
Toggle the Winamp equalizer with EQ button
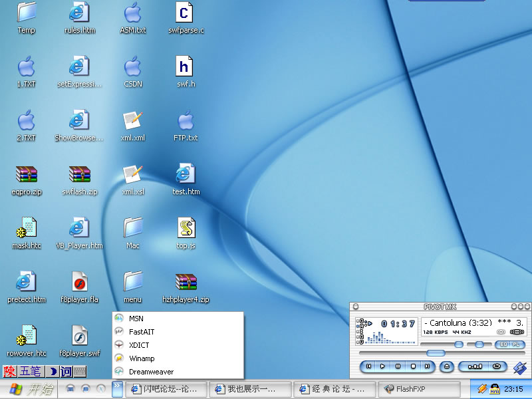(503, 344)
